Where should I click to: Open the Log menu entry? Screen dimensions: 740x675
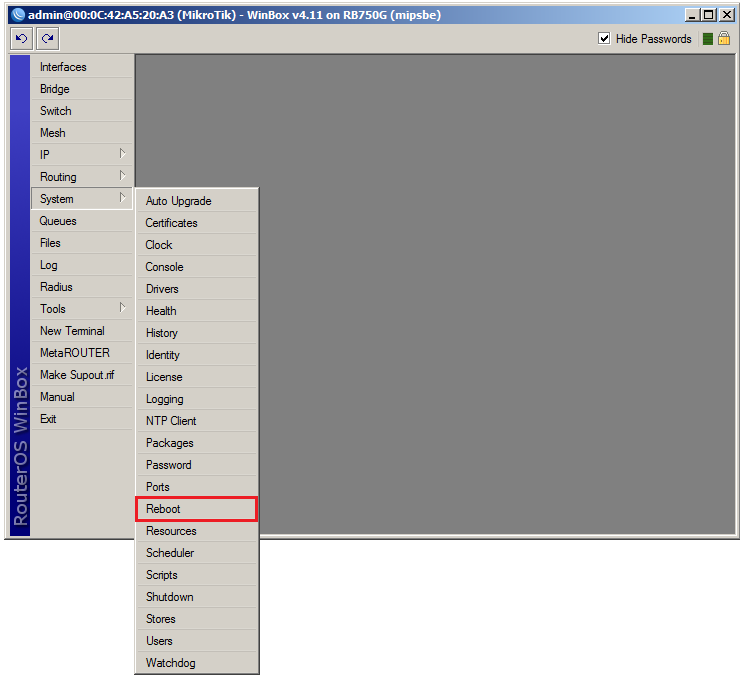tap(82, 265)
